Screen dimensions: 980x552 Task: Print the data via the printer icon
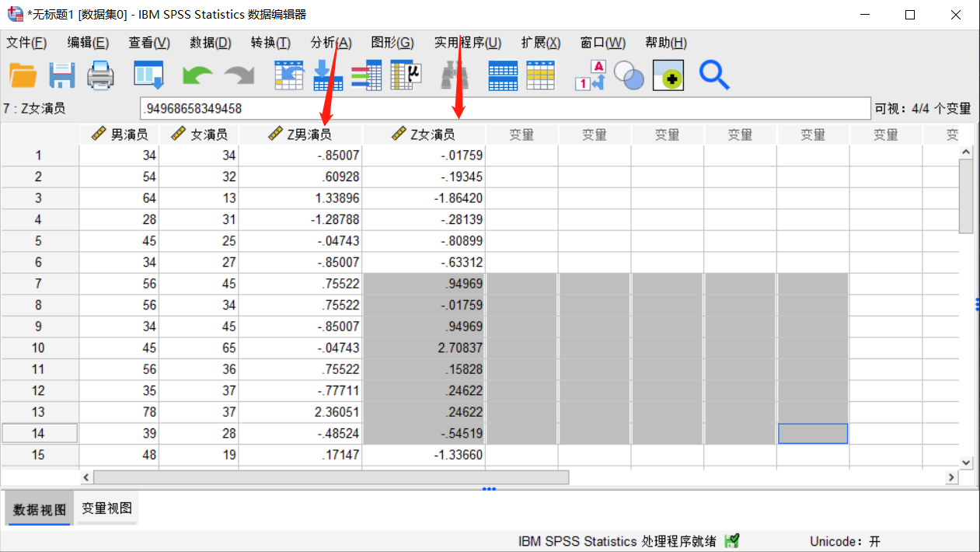pyautogui.click(x=100, y=75)
